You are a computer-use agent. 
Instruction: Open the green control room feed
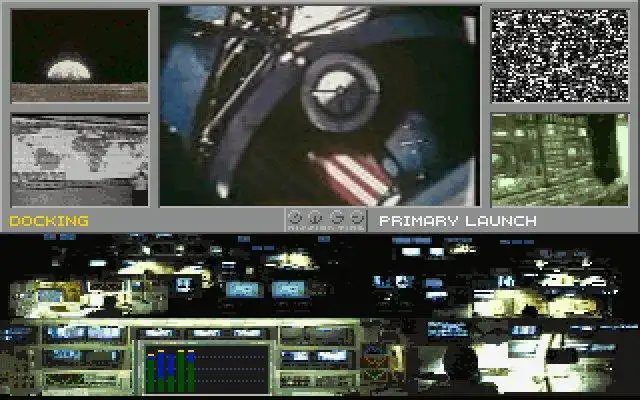[x=560, y=160]
